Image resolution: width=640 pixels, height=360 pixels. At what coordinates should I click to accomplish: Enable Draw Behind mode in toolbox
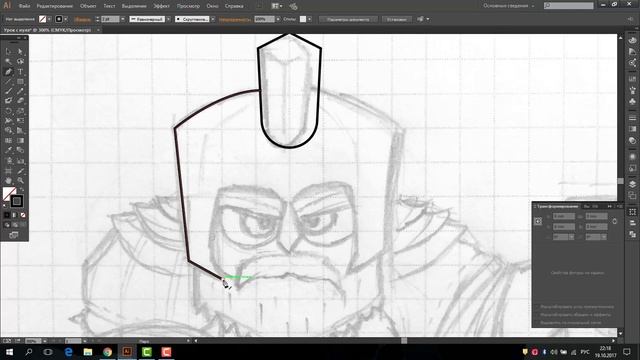click(15, 225)
